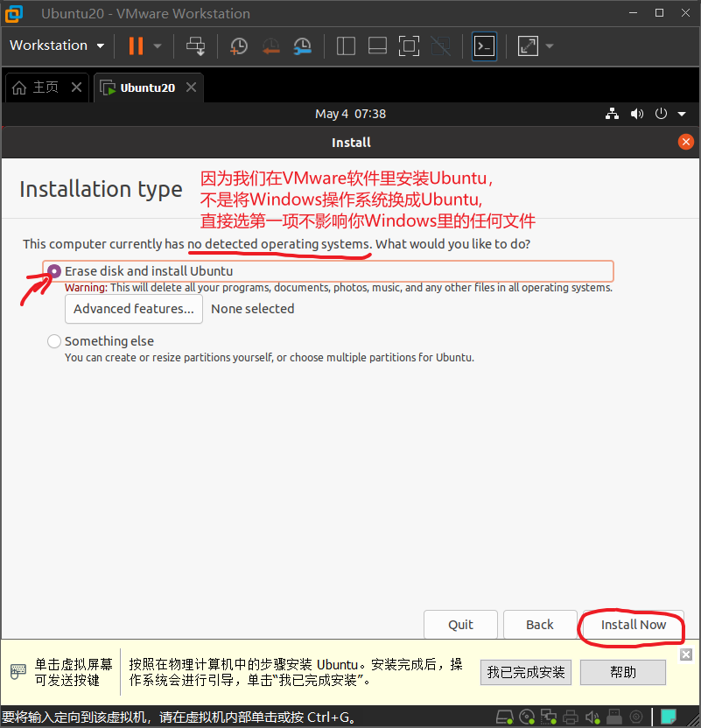This screenshot has height=728, width=701.
Task: Close the 主页 tab
Action: click(77, 87)
